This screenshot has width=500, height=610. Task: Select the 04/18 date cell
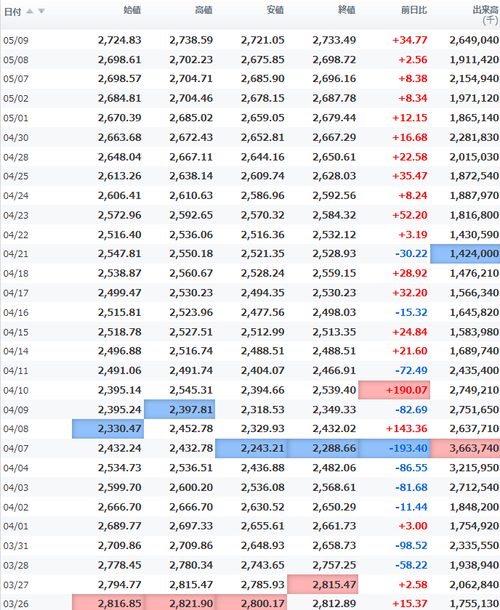[16, 273]
